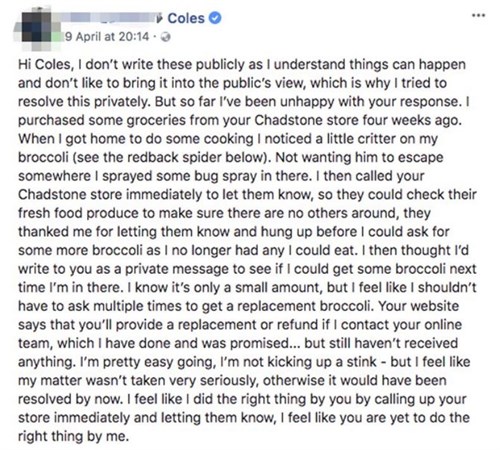Click the phrase 'fresh food produce'
Screen dimensions: 500x450
tap(78, 213)
